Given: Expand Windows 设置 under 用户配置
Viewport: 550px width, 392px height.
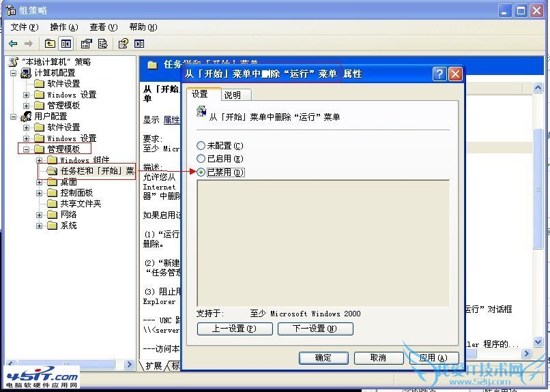Looking at the screenshot, I should pyautogui.click(x=27, y=138).
